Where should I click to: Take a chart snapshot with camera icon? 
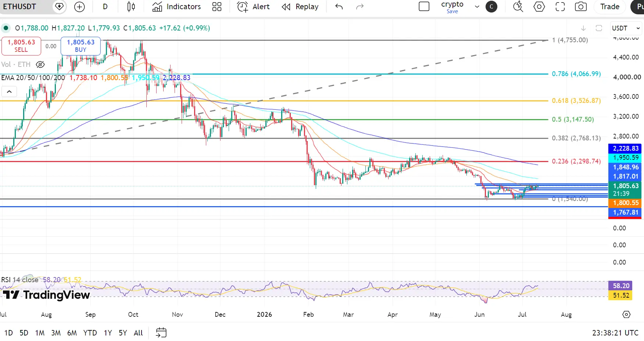(581, 7)
